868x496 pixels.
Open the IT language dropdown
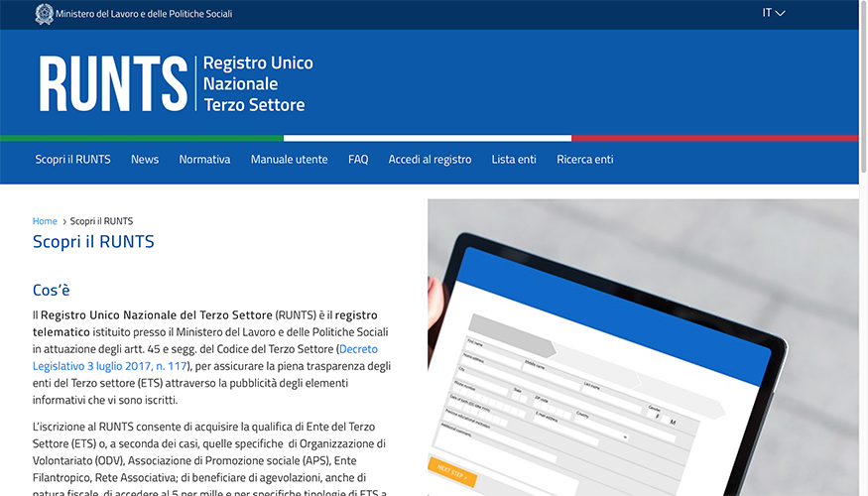point(774,13)
